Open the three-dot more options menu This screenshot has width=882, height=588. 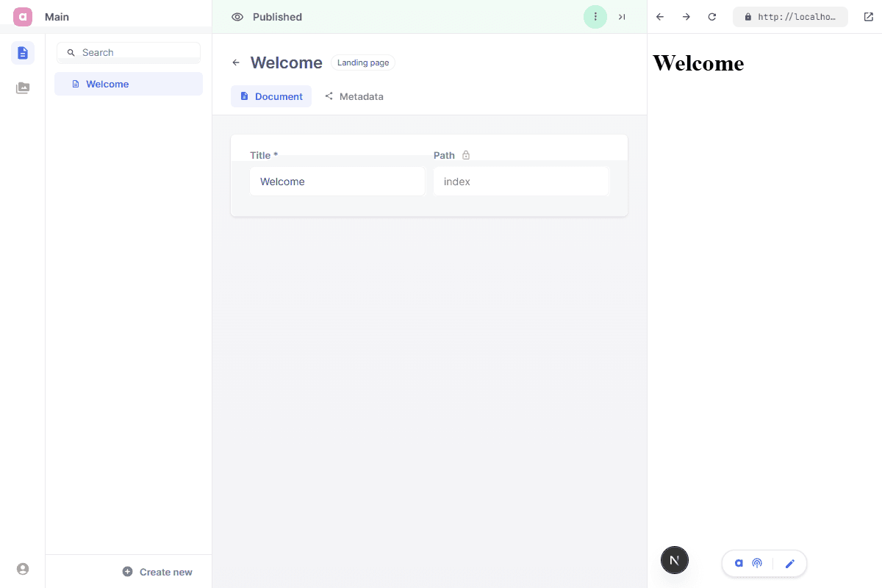pos(595,17)
